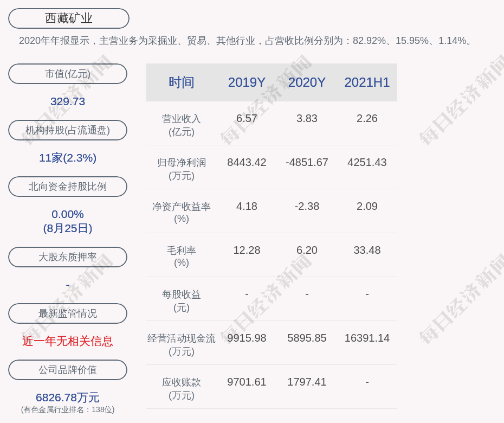The image size is (504, 423).
Task: Click net profit value 4251.43
Action: coord(367,162)
